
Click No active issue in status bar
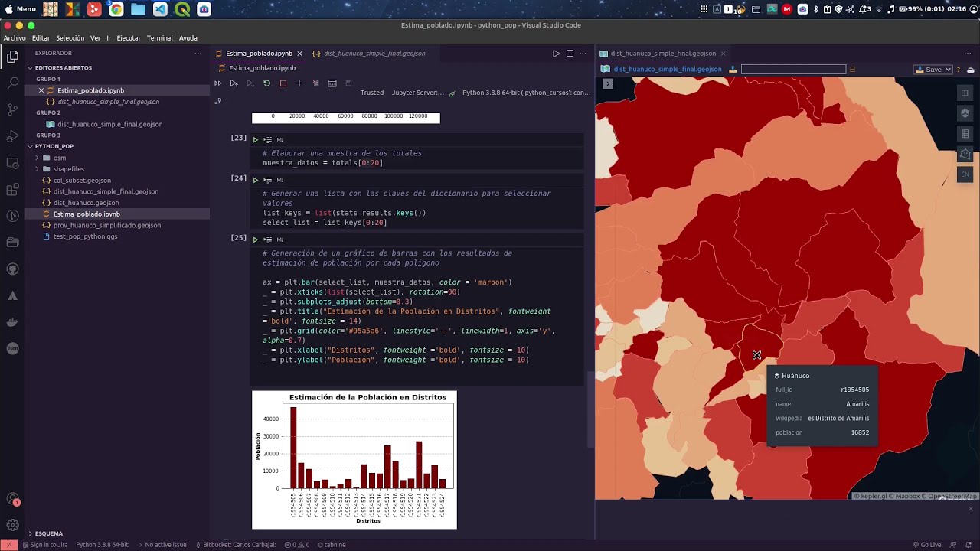tap(162, 545)
